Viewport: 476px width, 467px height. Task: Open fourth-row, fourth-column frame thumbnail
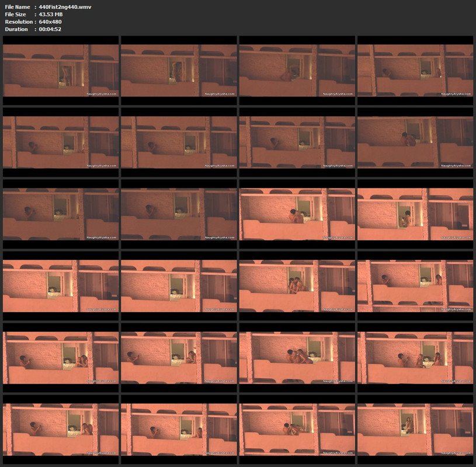[x=415, y=286]
